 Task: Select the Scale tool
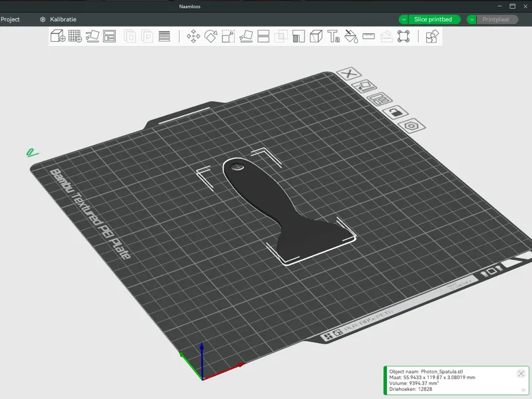click(228, 37)
